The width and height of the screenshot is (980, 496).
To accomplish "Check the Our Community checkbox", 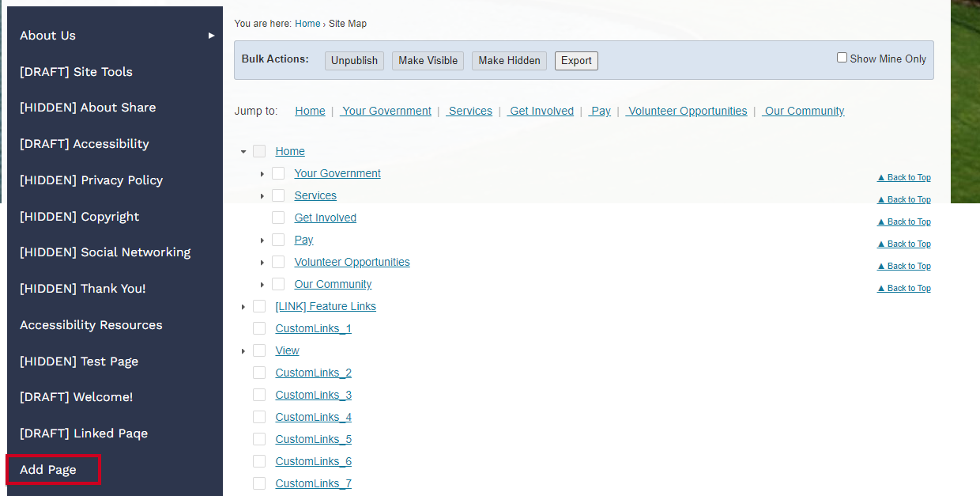I will (x=278, y=284).
